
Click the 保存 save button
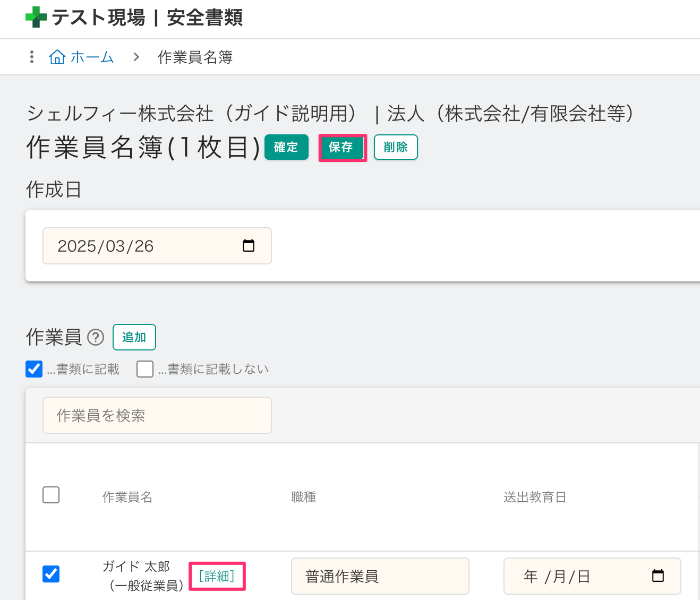[x=342, y=147]
